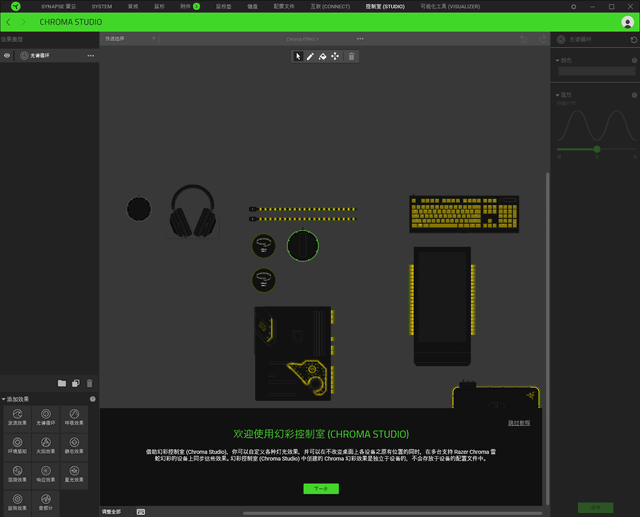Viewport: 640px width, 517px height.
Task: Add the ambient awareness effect (环境感知)
Action: [17, 446]
